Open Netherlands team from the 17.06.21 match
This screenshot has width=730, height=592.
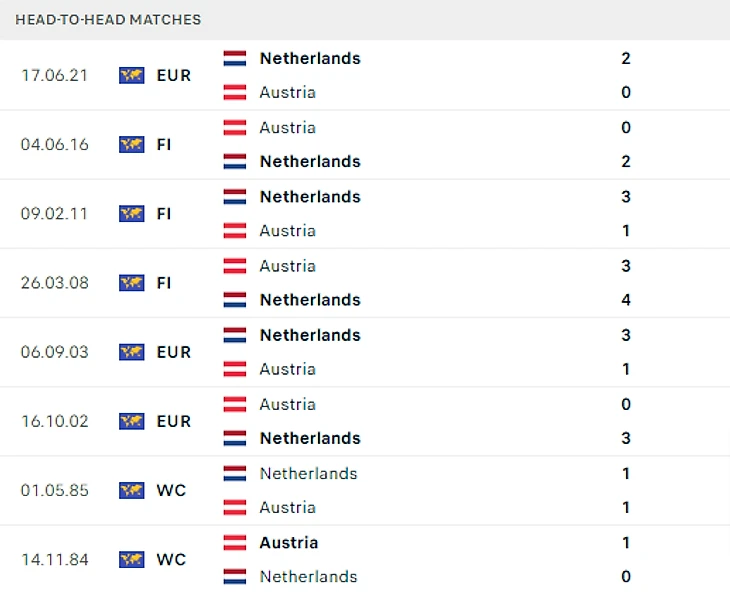(310, 58)
